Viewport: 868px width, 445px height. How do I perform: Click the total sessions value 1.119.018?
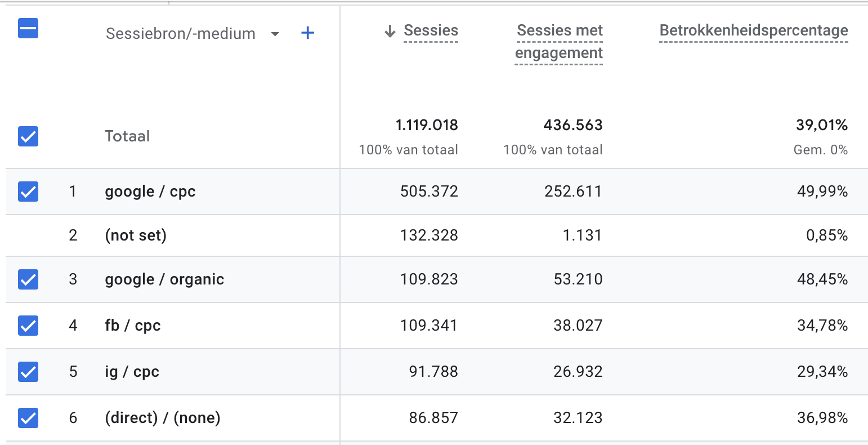(427, 125)
